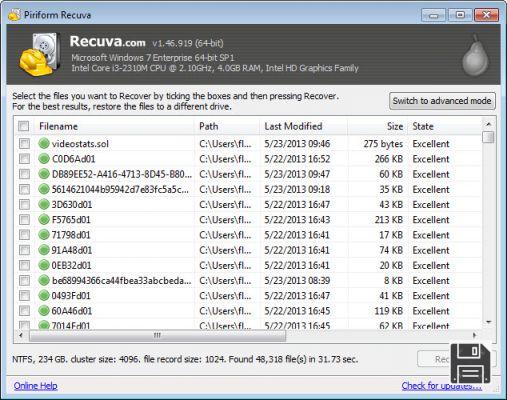Click green status dot of C0D6Ad01

44,159
